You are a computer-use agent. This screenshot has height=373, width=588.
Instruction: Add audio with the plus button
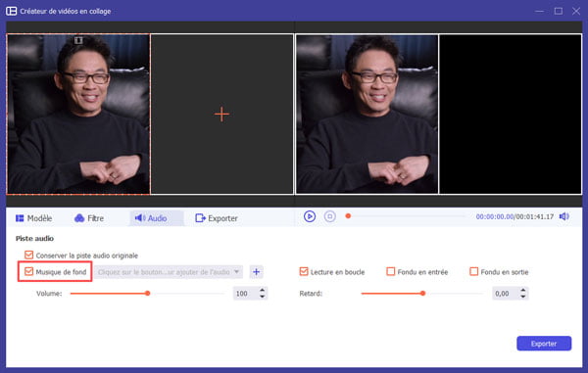point(256,272)
